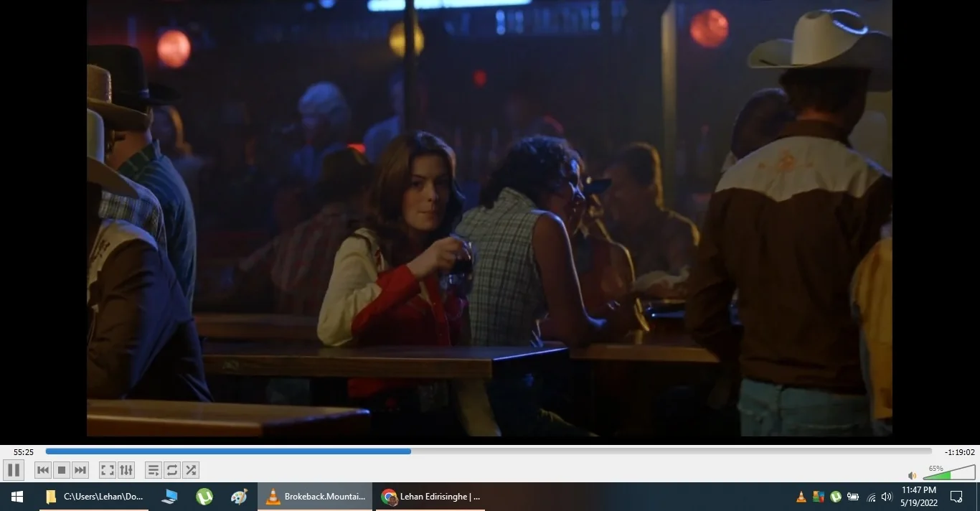This screenshot has width=980, height=511.
Task: Click the colorful security tray icon
Action: (819, 497)
